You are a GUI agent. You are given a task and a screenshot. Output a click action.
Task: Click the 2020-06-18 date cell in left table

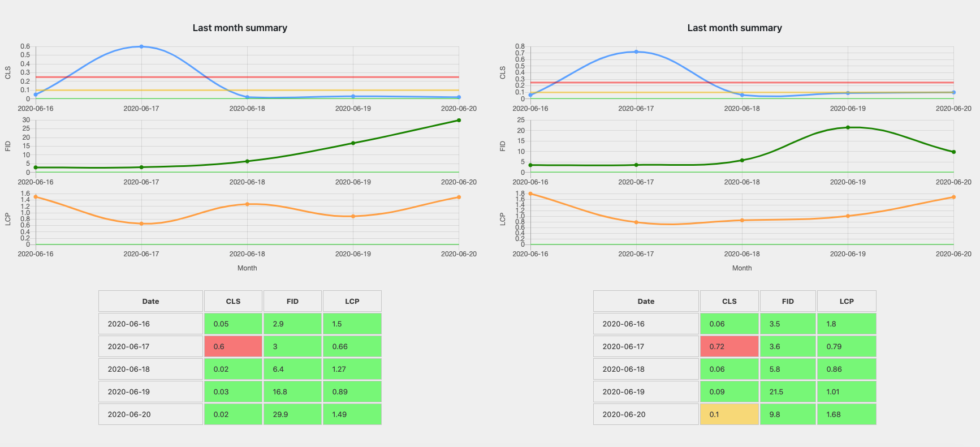(x=150, y=369)
